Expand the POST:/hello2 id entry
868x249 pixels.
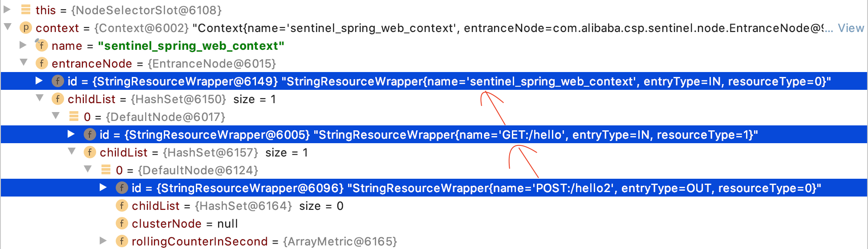pos(103,187)
